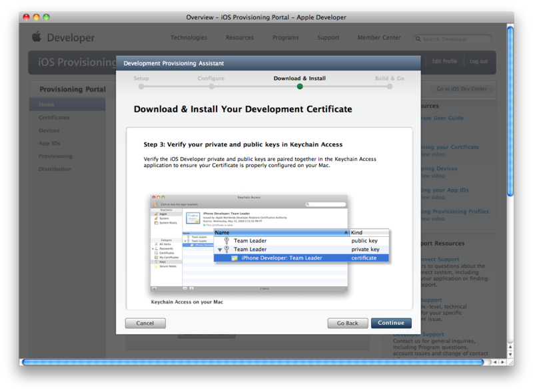Click the Continue button

click(391, 323)
